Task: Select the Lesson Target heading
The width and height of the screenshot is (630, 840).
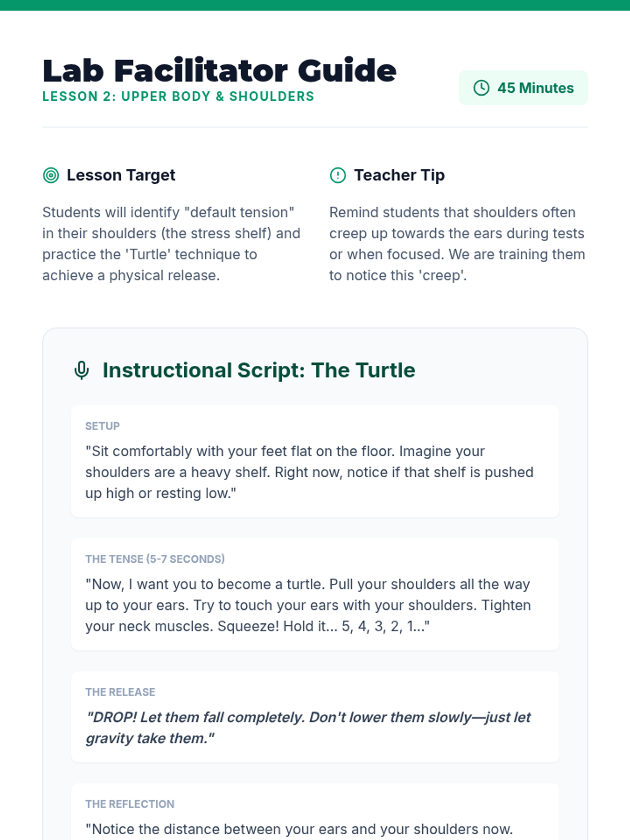Action: pos(121,175)
